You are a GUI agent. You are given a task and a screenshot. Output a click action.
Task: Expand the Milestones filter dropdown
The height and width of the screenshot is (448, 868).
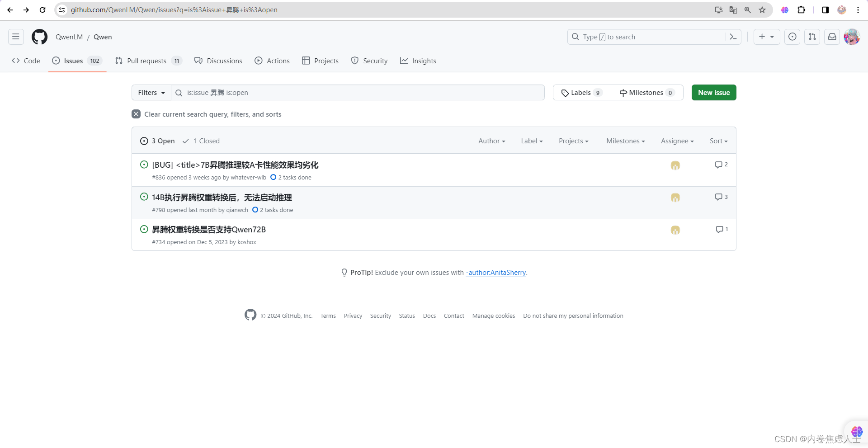coord(626,141)
